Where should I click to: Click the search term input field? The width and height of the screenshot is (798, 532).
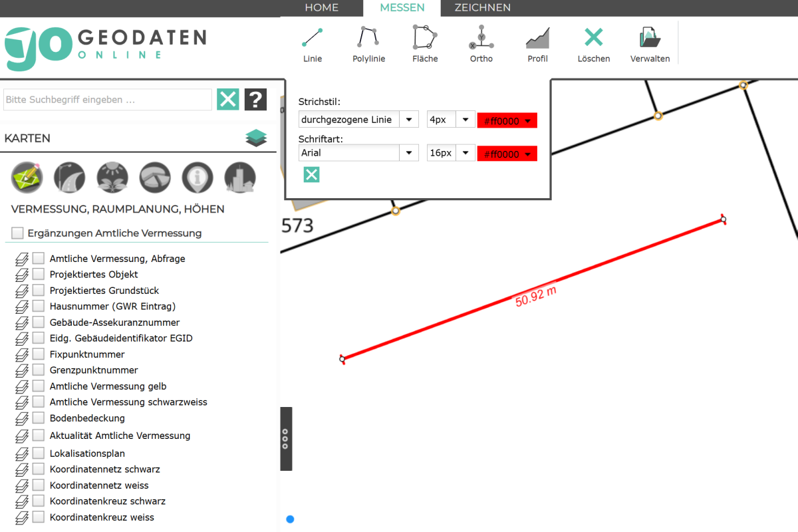click(107, 100)
